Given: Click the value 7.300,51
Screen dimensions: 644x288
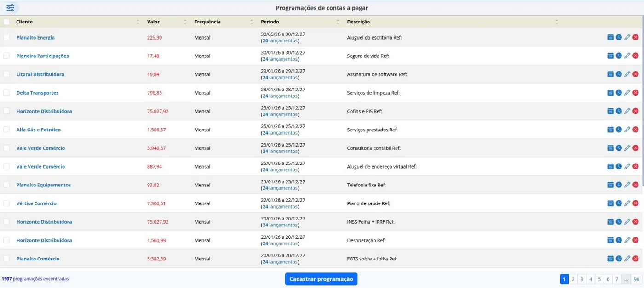Looking at the screenshot, I should (156, 203).
